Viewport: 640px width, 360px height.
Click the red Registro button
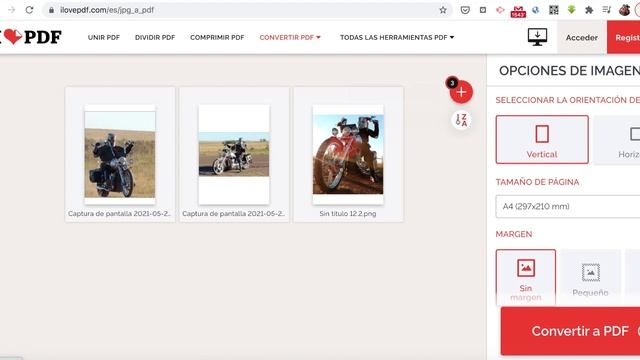624,38
